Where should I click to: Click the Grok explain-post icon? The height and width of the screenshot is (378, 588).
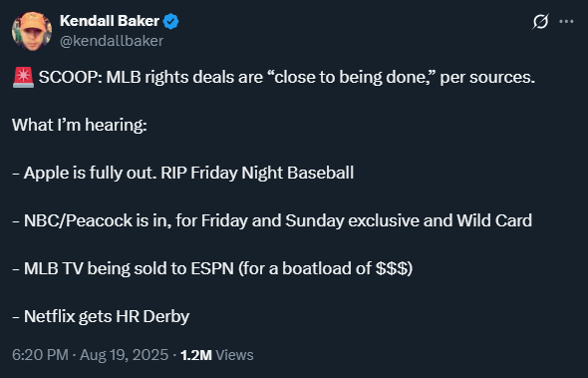tap(540, 22)
